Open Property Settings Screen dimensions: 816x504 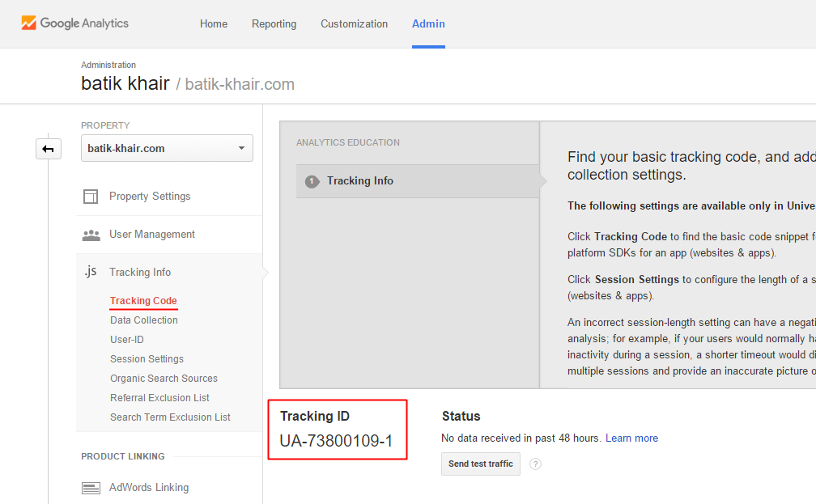coord(149,197)
